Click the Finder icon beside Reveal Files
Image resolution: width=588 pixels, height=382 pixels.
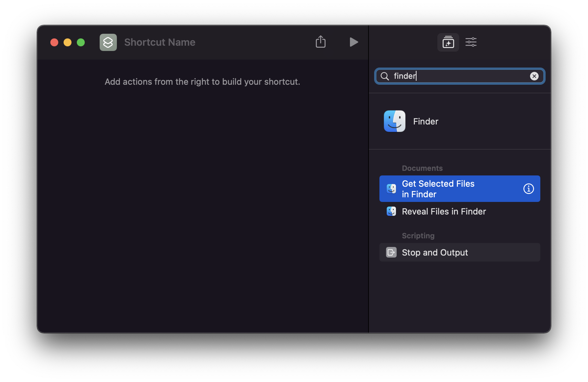pyautogui.click(x=391, y=211)
